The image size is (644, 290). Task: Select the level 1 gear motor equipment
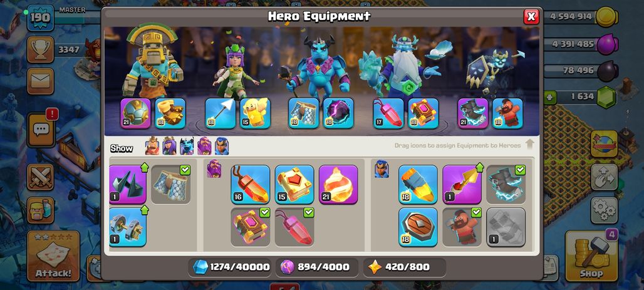pos(128,227)
